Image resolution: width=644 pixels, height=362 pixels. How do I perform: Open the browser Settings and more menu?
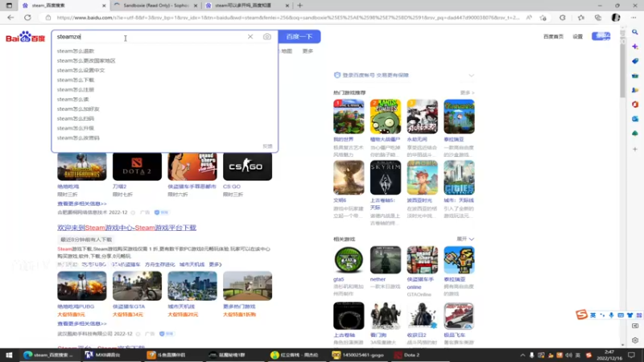click(634, 18)
